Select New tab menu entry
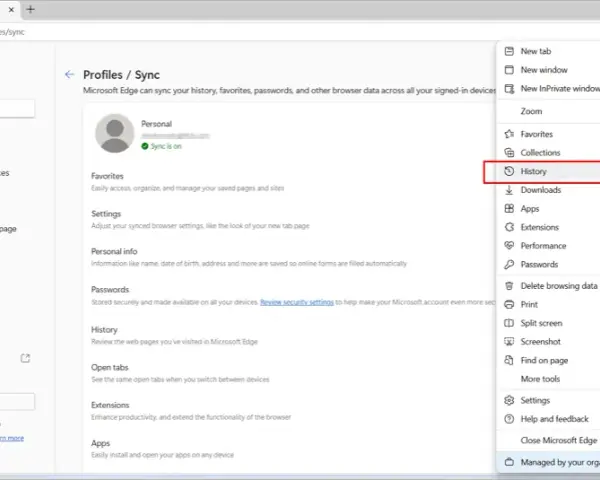 pos(548,51)
